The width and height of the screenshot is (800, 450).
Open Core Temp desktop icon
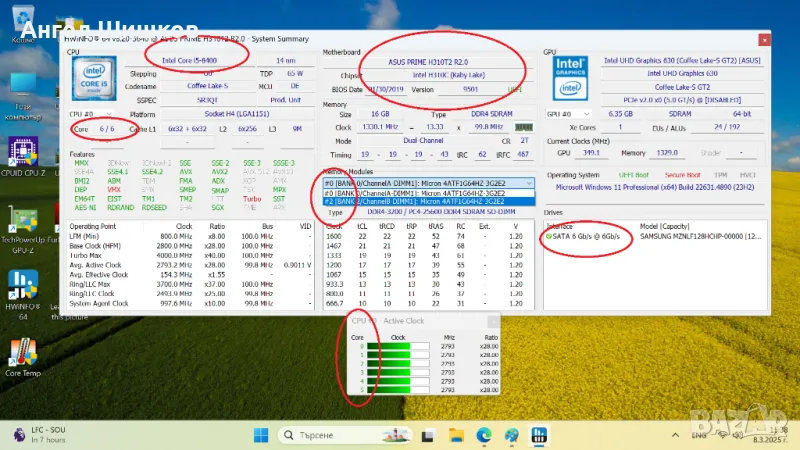tap(22, 352)
